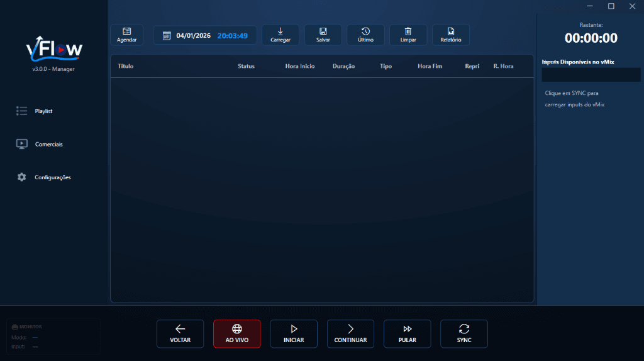
Task: Select the date 04/01/2026 field
Action: pos(194,36)
